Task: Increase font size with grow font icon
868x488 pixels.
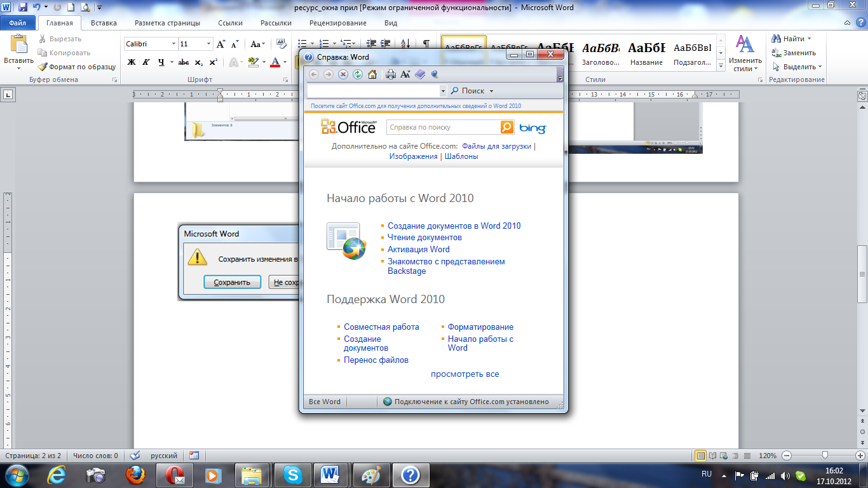Action: coord(221,44)
